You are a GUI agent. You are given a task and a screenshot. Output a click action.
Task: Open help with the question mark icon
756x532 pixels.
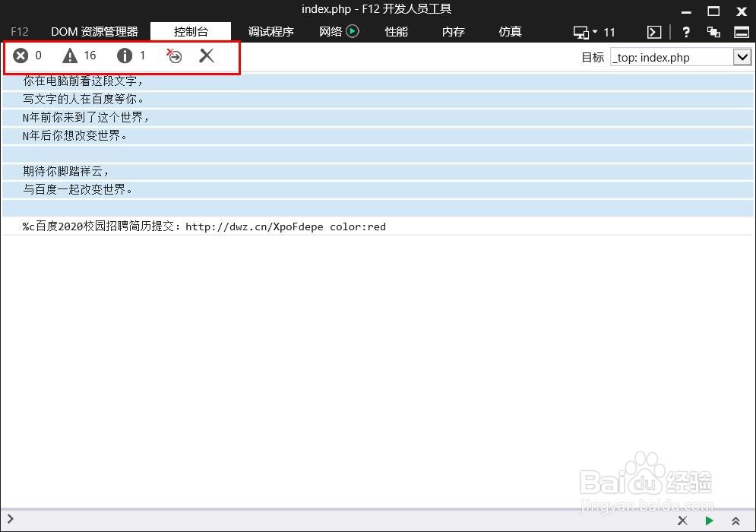coord(686,33)
